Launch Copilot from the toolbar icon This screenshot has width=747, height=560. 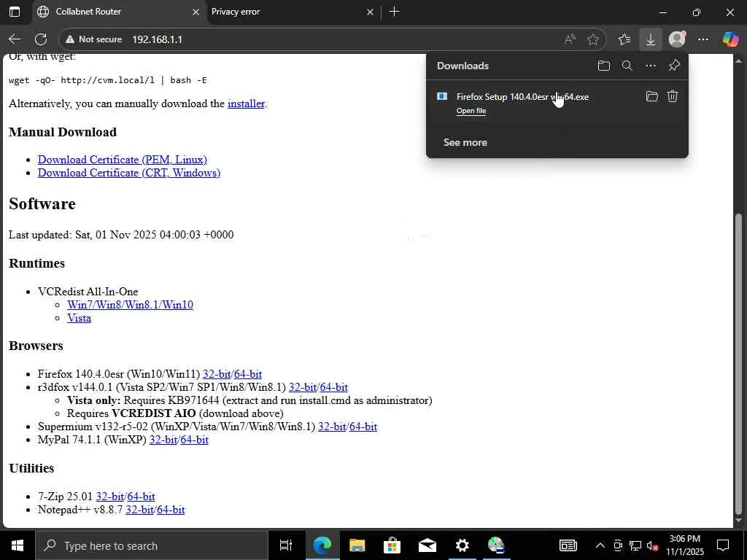pos(729,39)
